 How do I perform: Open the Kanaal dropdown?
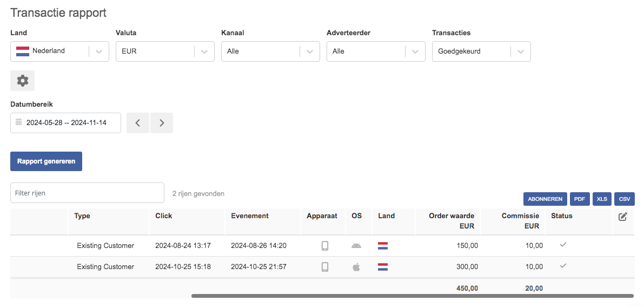(x=271, y=51)
